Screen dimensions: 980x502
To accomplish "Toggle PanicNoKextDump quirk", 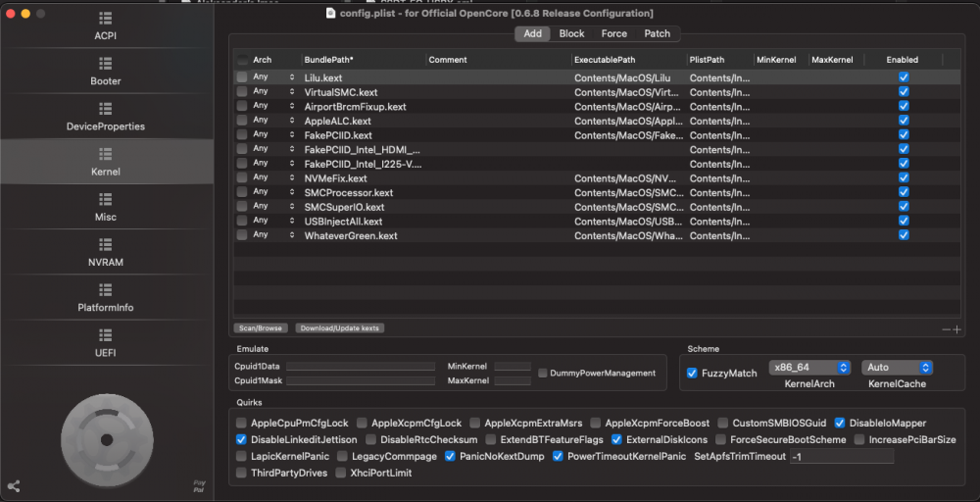I will coord(450,456).
